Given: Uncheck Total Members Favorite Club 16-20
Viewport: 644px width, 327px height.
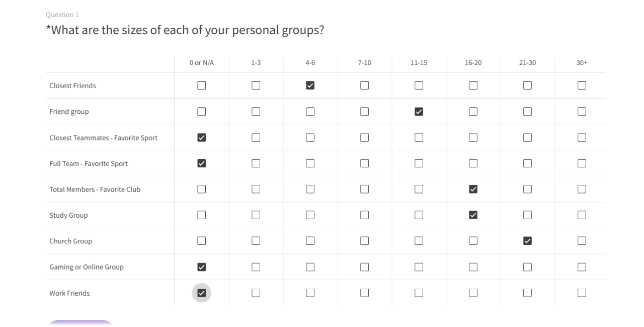Looking at the screenshot, I should (x=473, y=189).
